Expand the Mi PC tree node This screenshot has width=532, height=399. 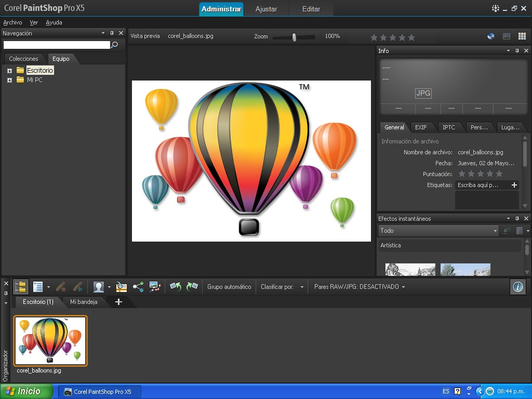tap(8, 79)
